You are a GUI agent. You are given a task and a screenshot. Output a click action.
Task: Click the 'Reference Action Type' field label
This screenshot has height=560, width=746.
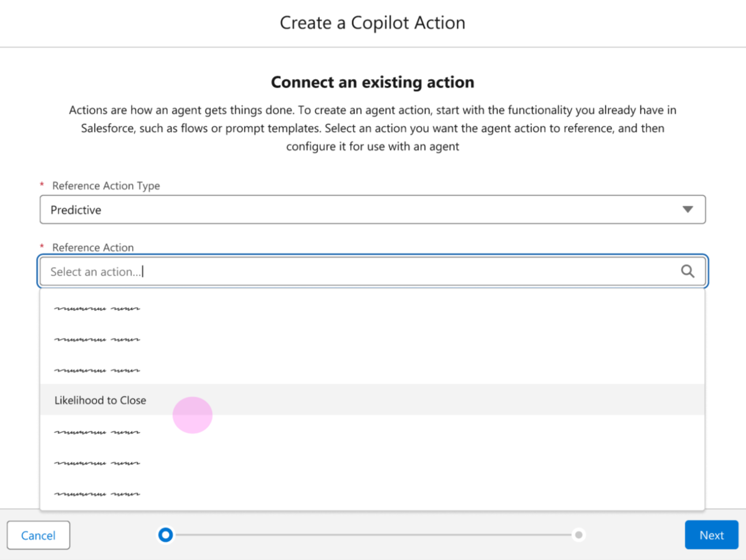[x=106, y=186]
